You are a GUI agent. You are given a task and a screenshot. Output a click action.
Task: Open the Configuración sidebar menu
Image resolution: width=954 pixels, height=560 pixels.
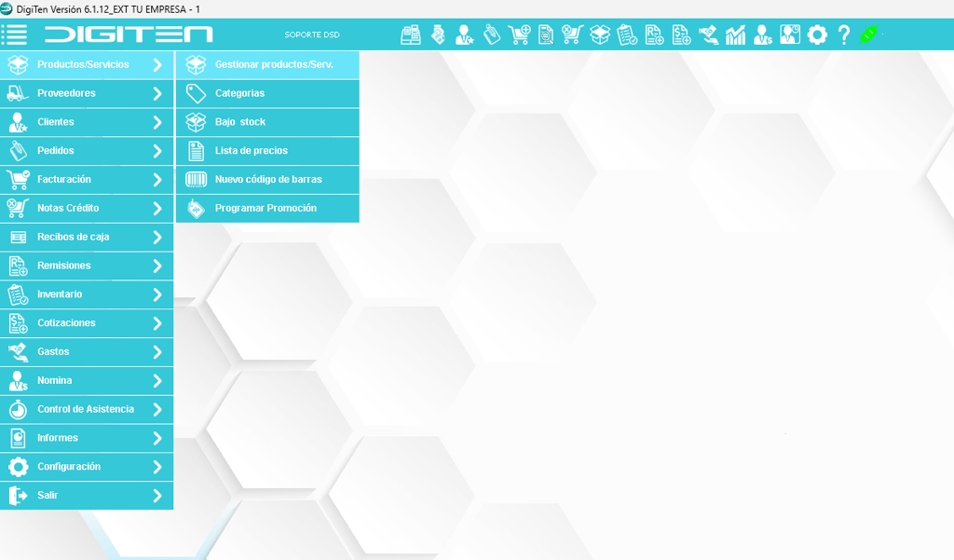[x=87, y=466]
